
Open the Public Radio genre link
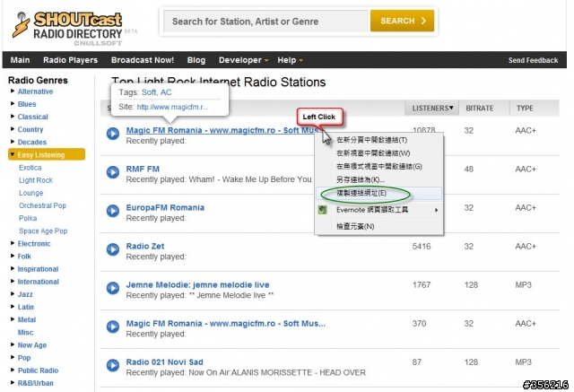[38, 370]
